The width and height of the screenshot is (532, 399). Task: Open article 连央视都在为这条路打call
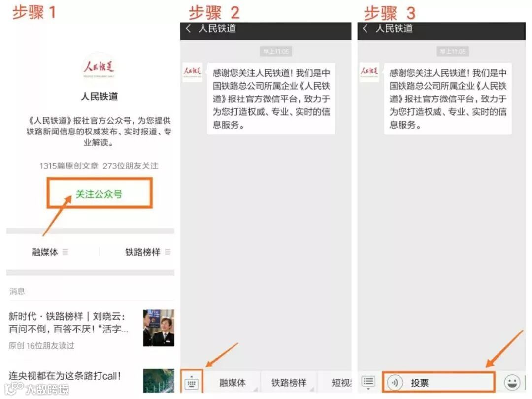[x=65, y=376]
